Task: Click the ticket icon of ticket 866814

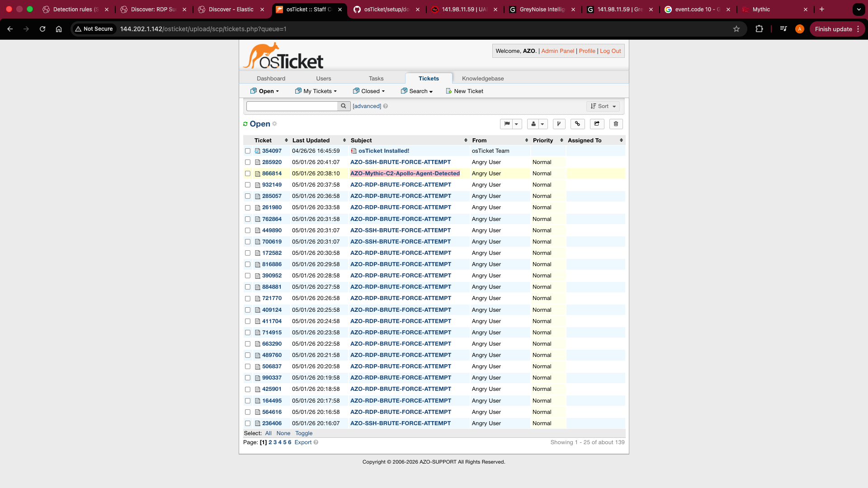Action: coord(257,174)
